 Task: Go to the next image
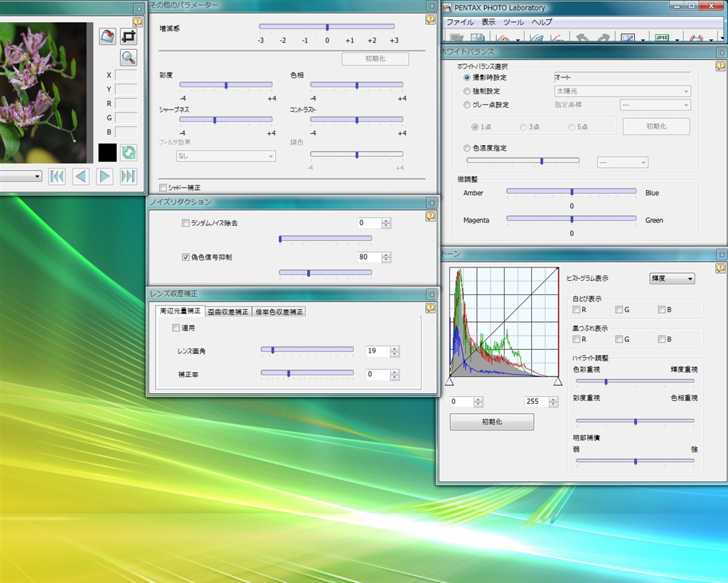point(105,176)
